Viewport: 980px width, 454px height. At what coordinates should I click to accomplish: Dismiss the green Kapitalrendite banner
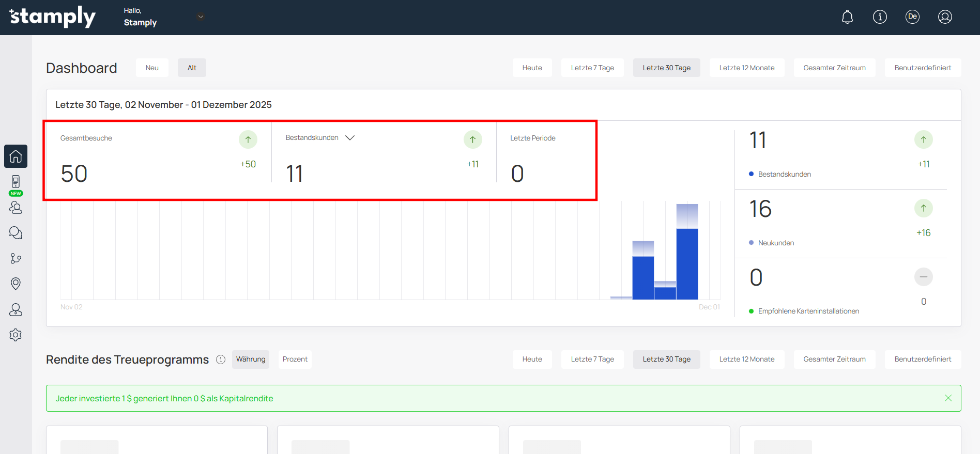[948, 398]
